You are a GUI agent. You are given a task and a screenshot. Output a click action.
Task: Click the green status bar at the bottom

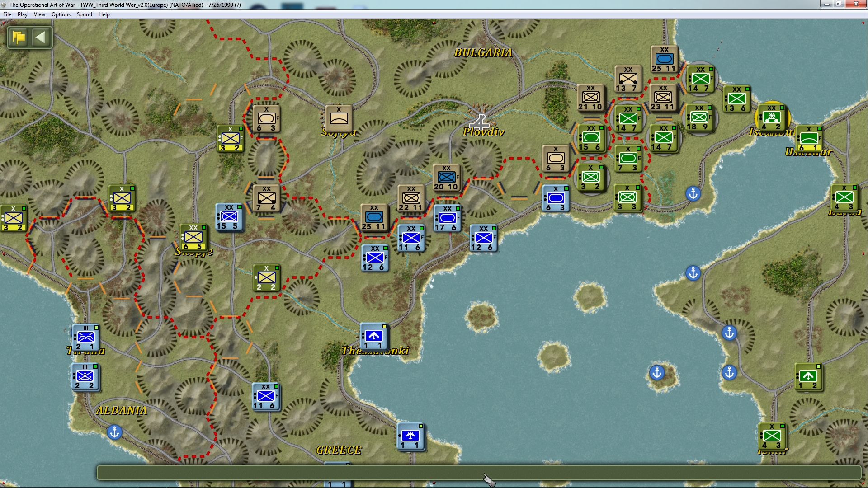(479, 473)
